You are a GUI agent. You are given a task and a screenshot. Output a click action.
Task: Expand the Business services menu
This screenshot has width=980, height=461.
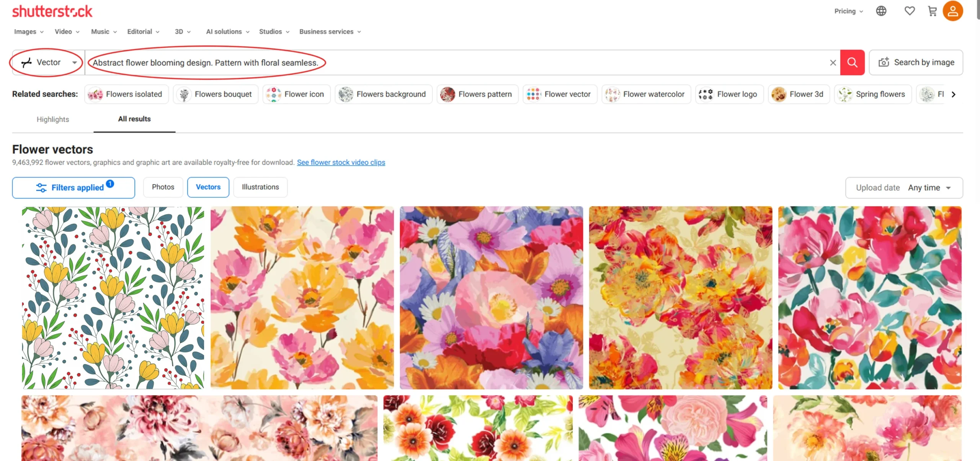[x=330, y=32]
